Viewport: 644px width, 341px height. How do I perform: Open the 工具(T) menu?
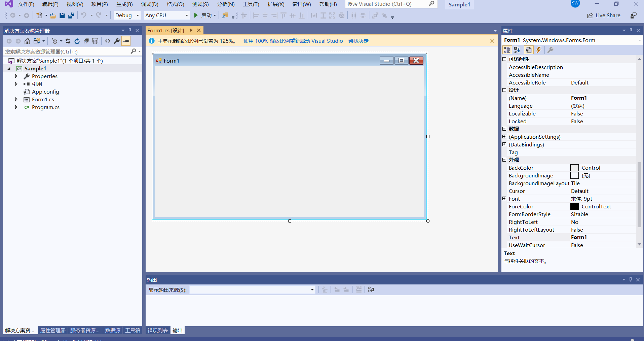click(x=251, y=4)
